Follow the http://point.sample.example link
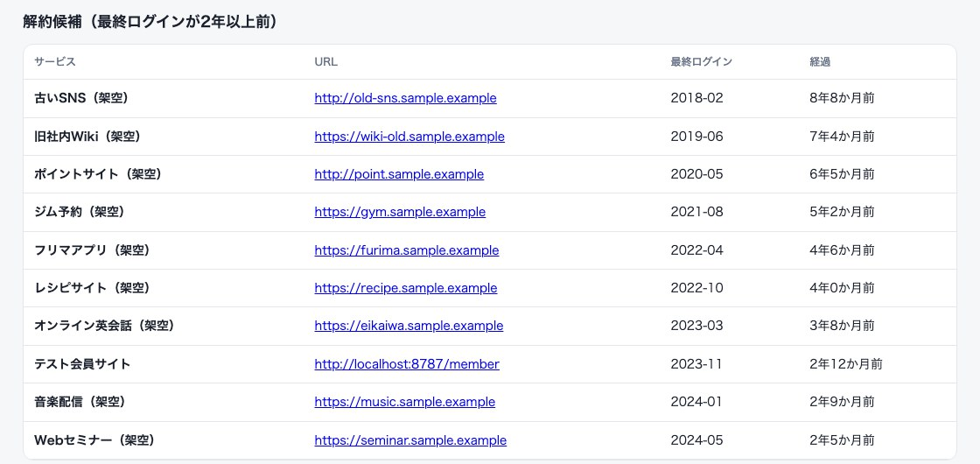The height and width of the screenshot is (464, 980). tap(399, 174)
